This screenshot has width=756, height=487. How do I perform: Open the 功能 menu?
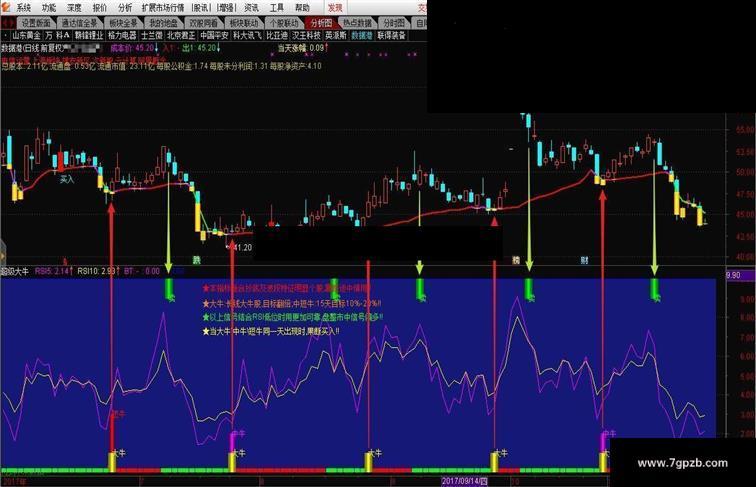[49, 7]
